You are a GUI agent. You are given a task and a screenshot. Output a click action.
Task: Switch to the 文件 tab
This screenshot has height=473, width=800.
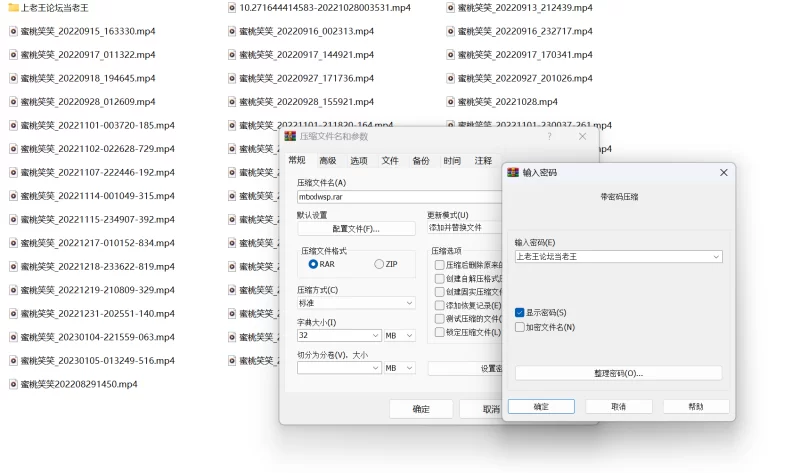click(x=390, y=161)
